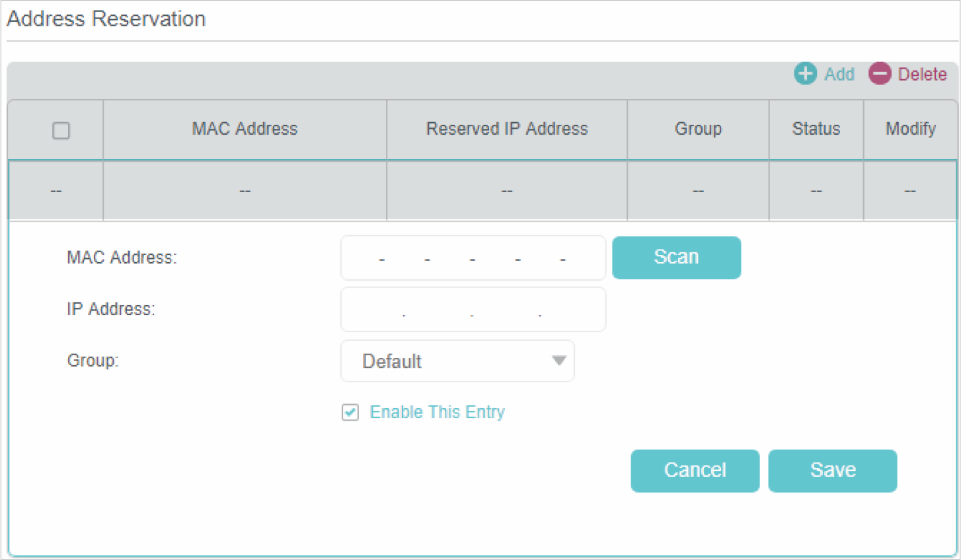
Task: Click the red minus Delete icon
Action: (880, 73)
